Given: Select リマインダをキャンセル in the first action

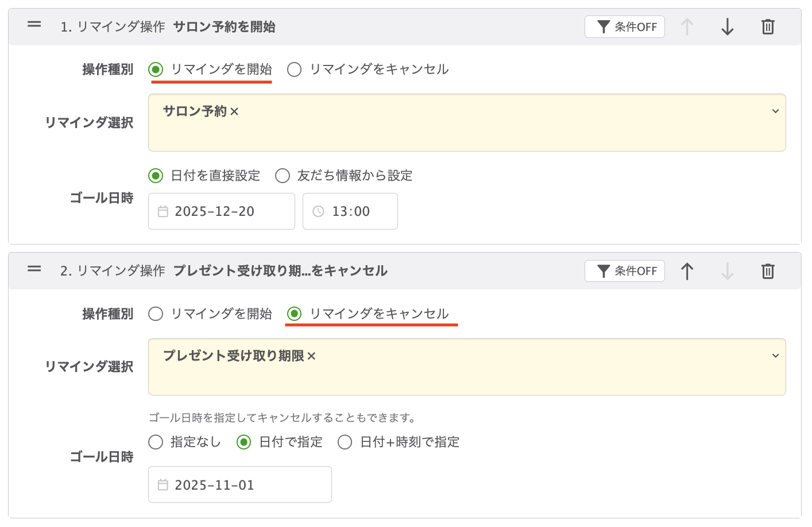Looking at the screenshot, I should 295,70.
